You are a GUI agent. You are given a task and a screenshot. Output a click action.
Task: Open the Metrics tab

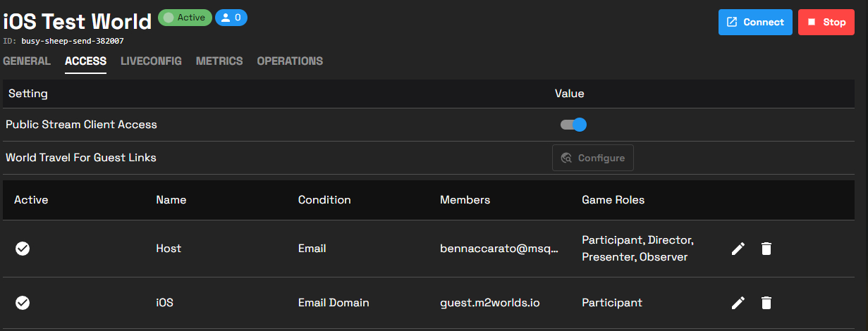coord(219,61)
